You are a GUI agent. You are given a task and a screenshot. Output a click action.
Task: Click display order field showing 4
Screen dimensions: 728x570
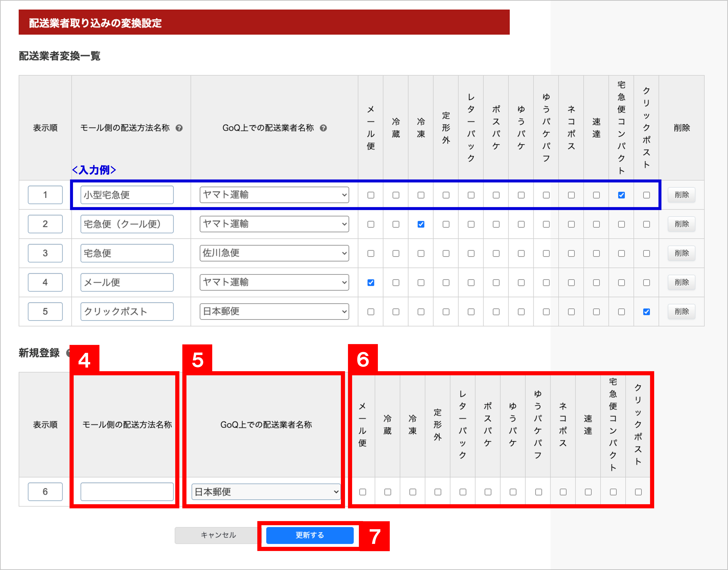point(45,282)
